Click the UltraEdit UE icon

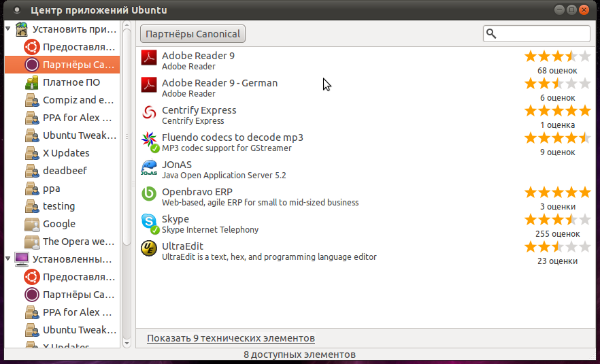[149, 248]
